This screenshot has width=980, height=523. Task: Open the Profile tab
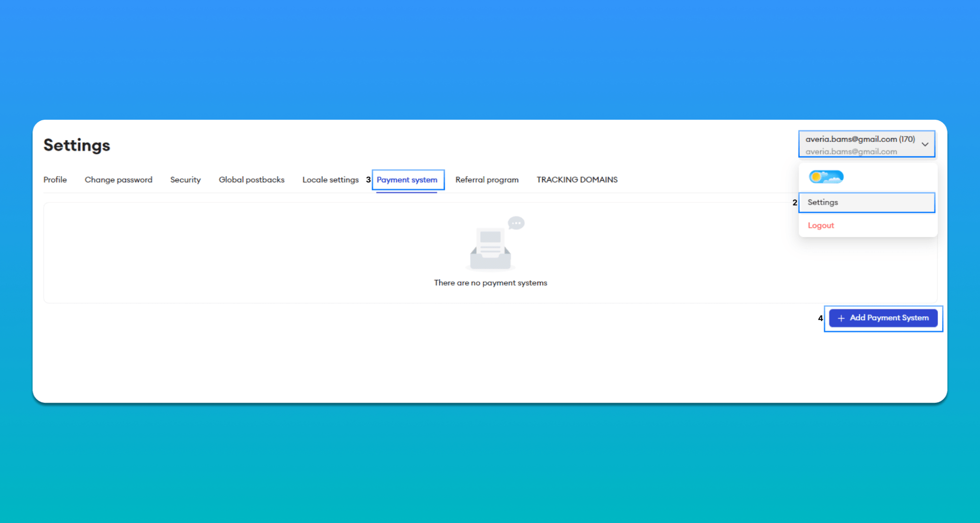55,180
